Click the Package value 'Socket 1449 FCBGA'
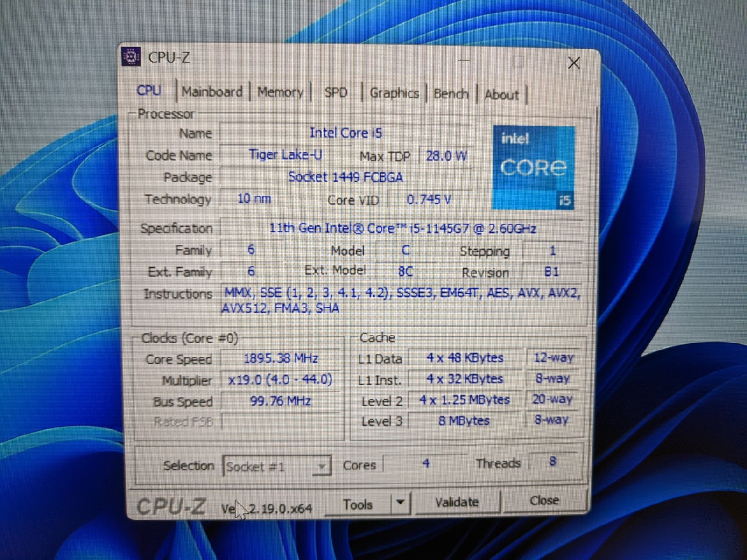Viewport: 747px width, 560px height. tap(346, 177)
